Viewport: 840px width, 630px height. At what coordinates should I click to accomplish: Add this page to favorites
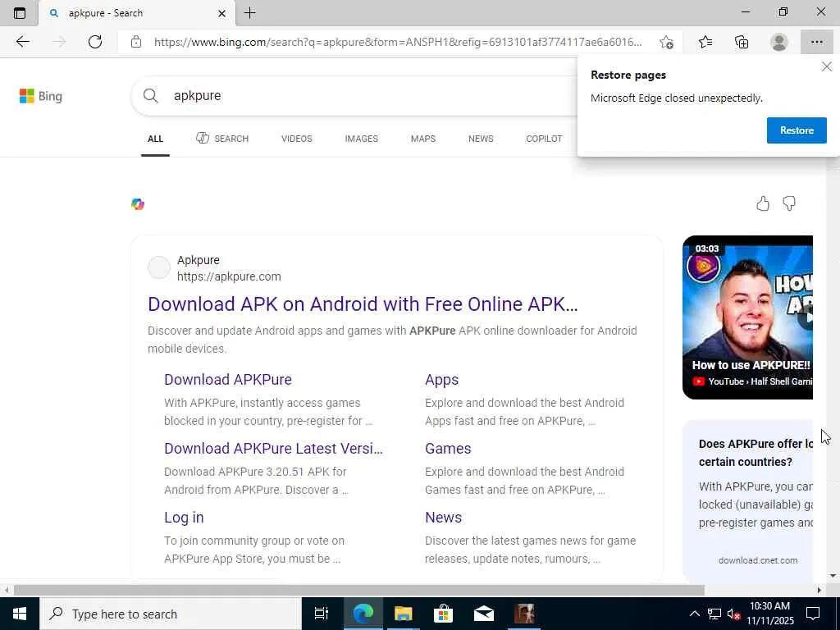click(x=666, y=42)
